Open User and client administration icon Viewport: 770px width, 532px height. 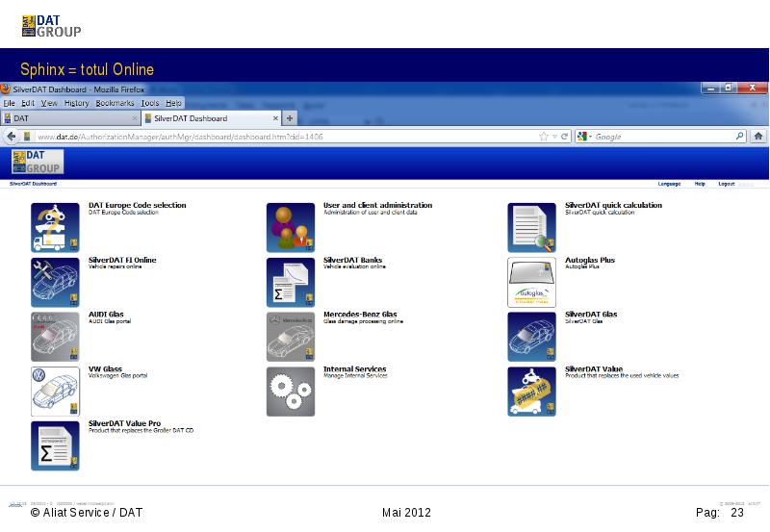pyautogui.click(x=291, y=228)
